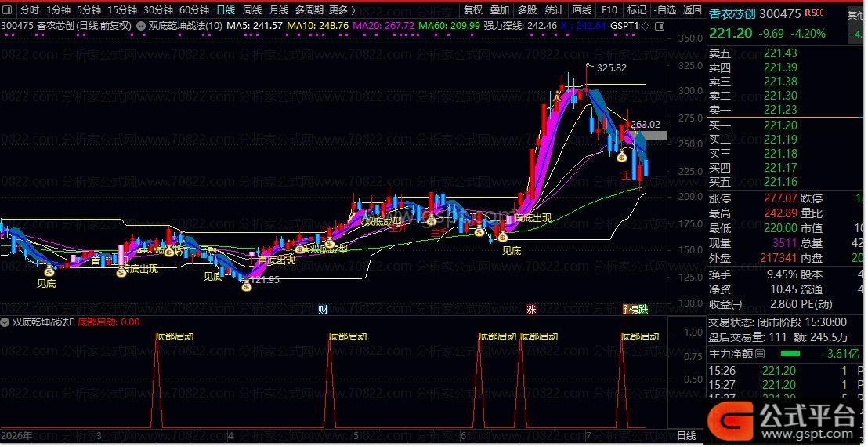Select the 15分钟 period tab
The width and height of the screenshot is (868, 447).
121,10
